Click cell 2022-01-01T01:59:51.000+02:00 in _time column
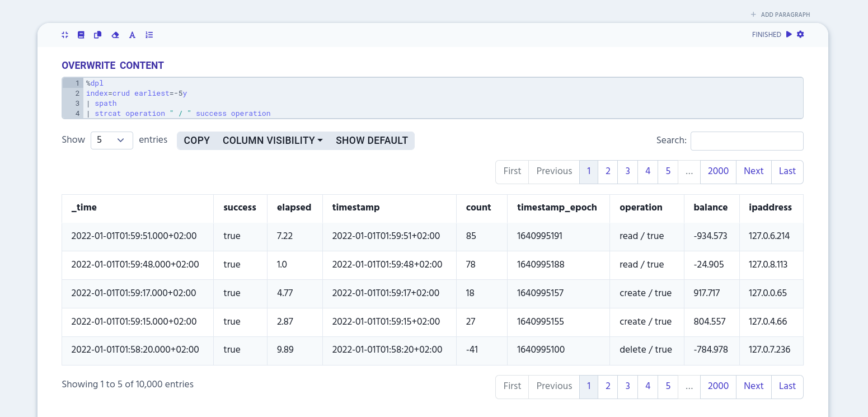The width and height of the screenshot is (868, 417). (138, 236)
